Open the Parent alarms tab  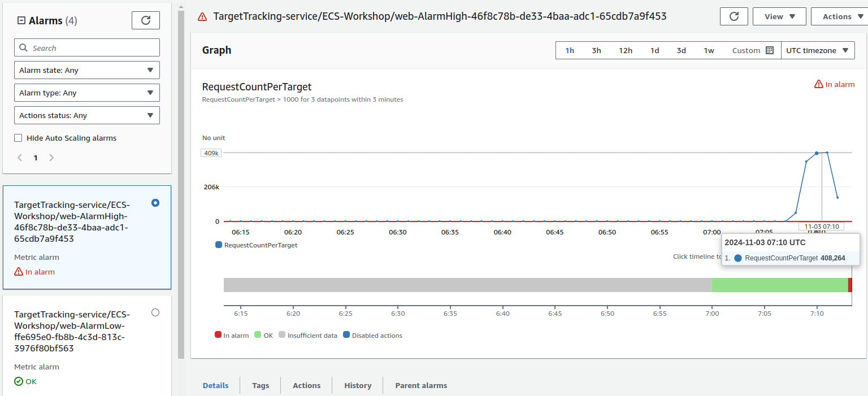(421, 385)
